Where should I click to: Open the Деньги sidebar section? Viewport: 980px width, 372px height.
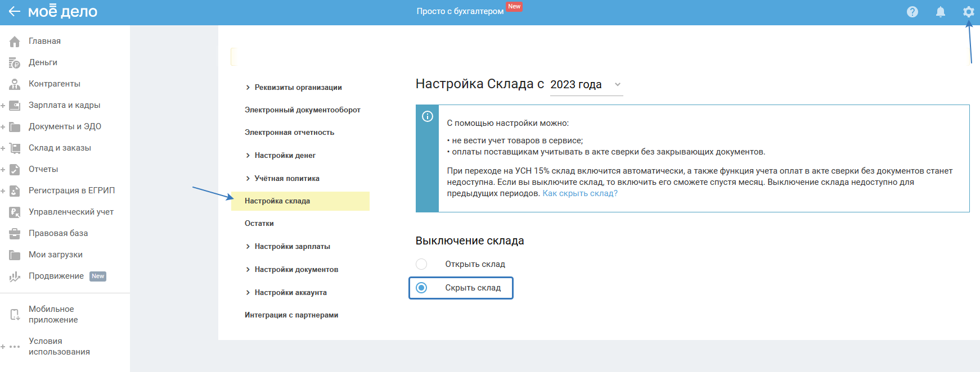tap(43, 62)
